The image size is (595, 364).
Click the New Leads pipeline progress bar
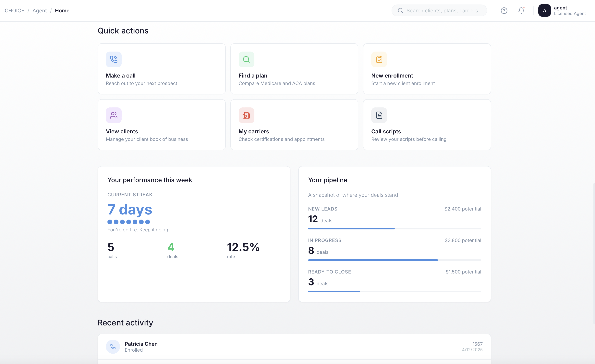(394, 228)
